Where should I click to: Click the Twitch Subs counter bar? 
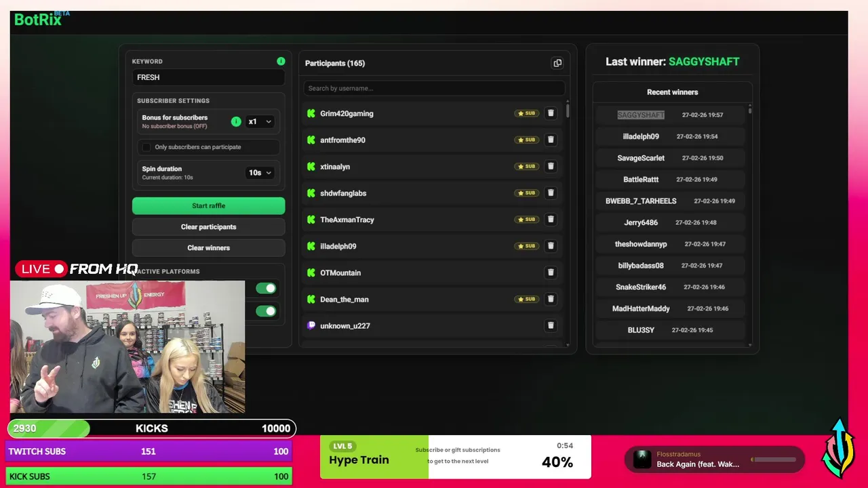(x=149, y=451)
